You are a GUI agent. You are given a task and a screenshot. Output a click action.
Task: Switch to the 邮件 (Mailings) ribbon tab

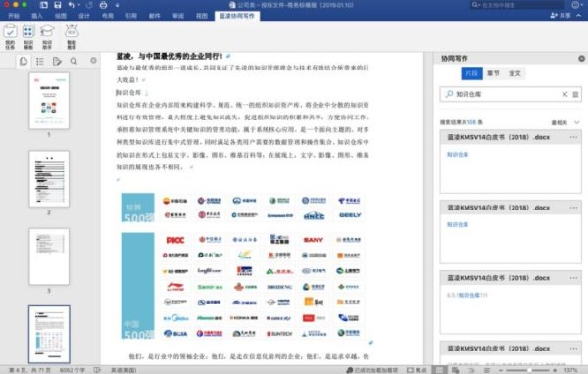(155, 16)
